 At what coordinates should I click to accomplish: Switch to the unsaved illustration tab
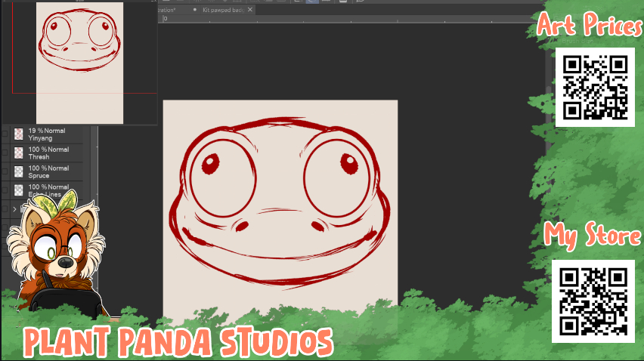[167, 10]
